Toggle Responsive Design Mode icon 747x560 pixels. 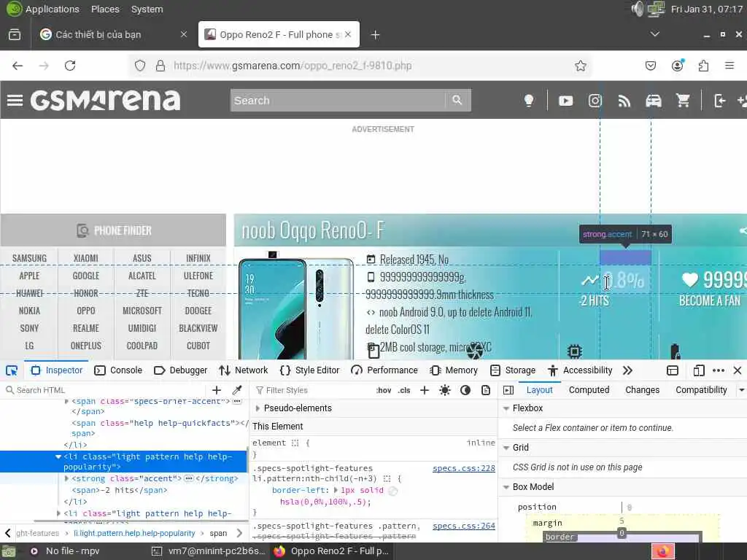click(x=698, y=370)
